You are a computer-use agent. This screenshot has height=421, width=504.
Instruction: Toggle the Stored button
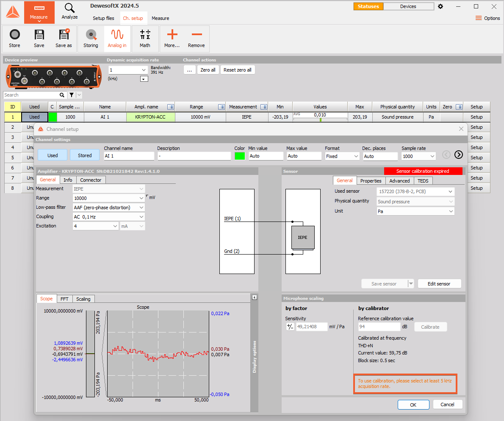pos(85,155)
